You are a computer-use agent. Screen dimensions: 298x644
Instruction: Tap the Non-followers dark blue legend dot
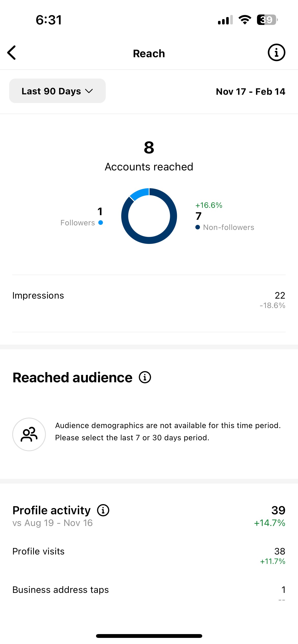pos(198,227)
